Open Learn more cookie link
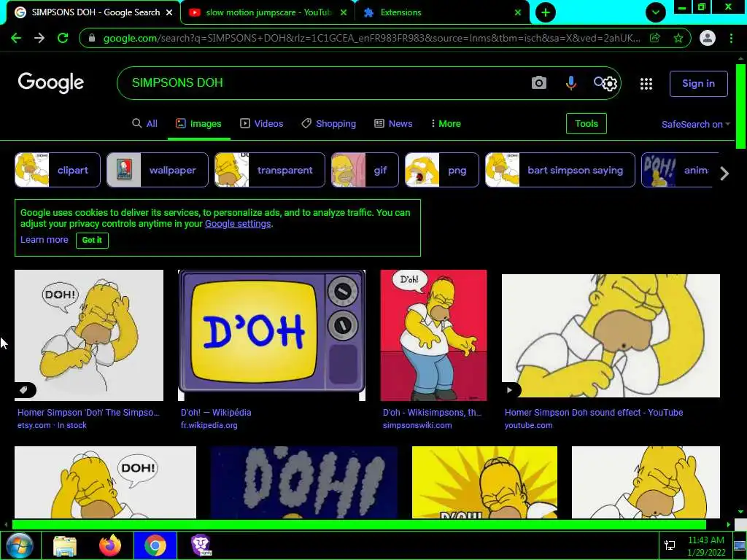 tap(44, 239)
